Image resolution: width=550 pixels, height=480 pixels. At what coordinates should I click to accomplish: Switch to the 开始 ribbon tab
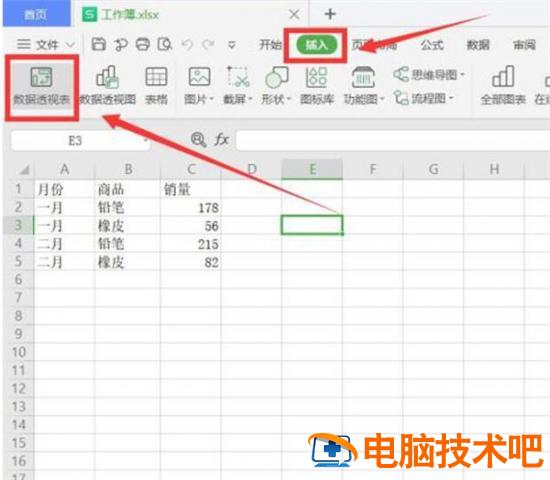point(270,45)
